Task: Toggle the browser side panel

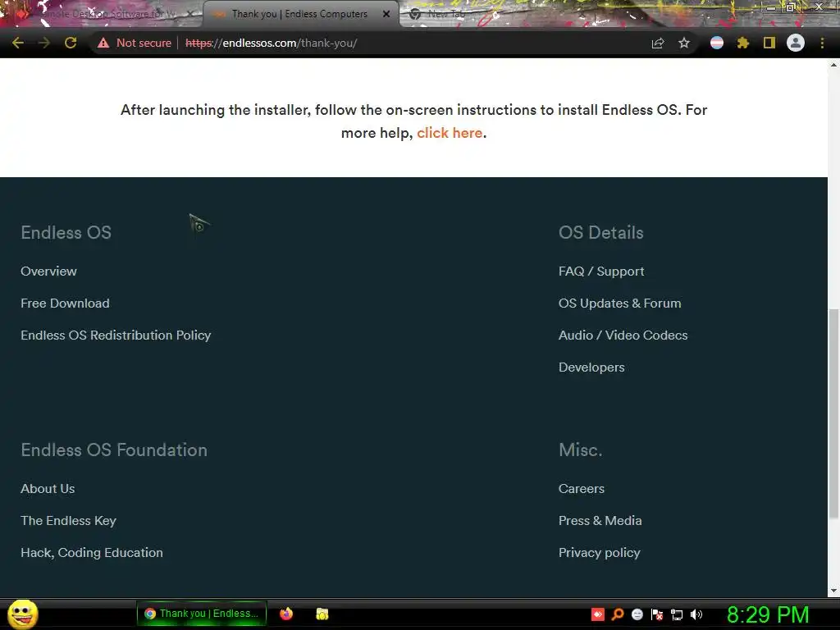Action: [769, 43]
